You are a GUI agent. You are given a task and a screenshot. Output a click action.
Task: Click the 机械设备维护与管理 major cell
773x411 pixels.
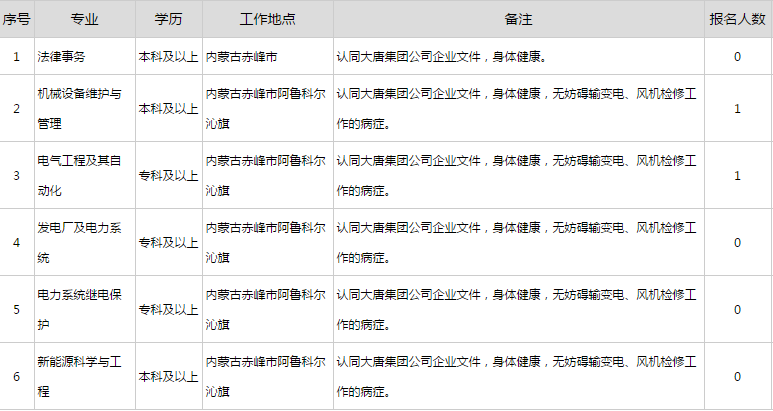(x=80, y=108)
